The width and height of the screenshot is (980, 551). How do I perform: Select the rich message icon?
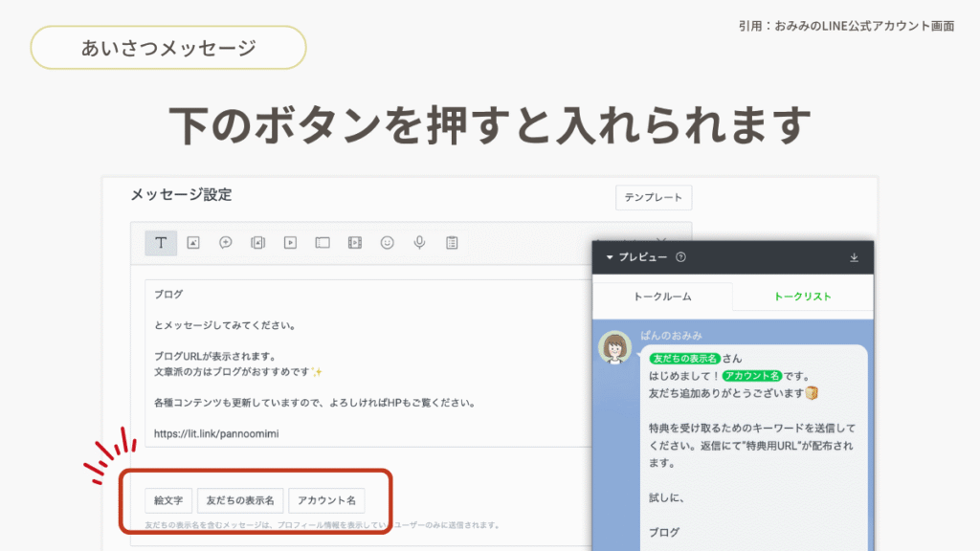(257, 243)
